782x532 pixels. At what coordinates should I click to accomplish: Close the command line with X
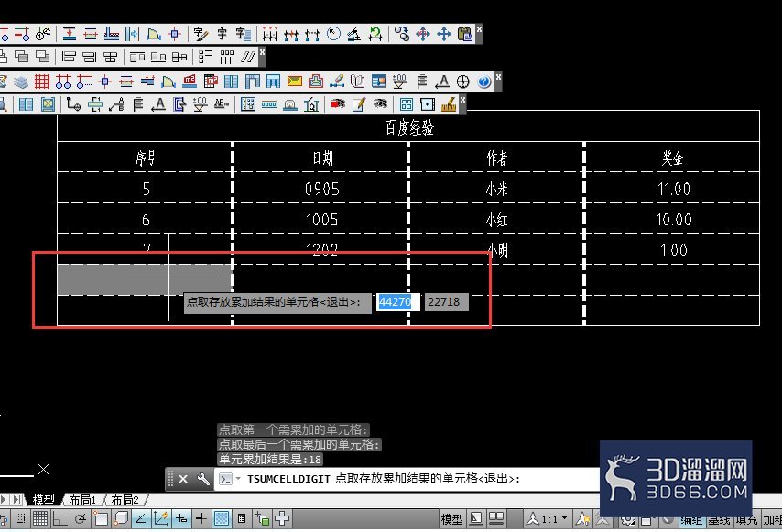click(x=183, y=479)
